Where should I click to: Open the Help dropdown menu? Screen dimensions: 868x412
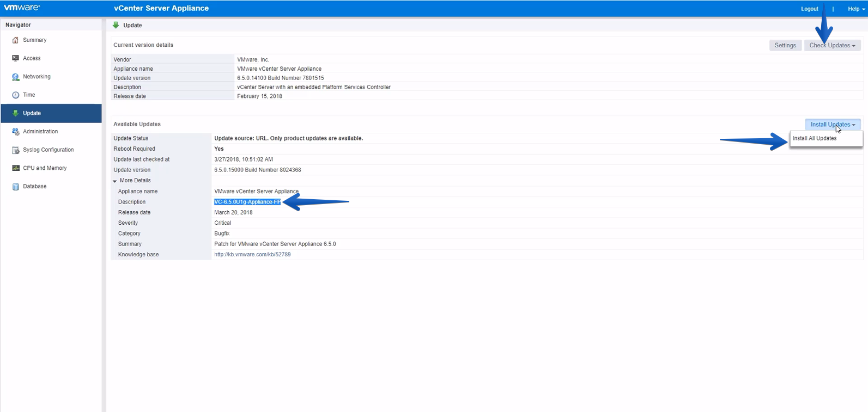pos(856,9)
